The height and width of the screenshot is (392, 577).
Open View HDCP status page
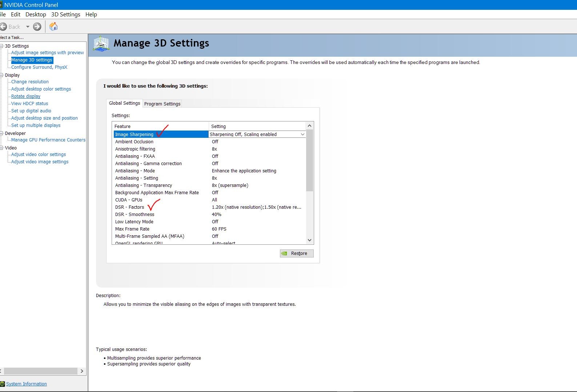[29, 104]
